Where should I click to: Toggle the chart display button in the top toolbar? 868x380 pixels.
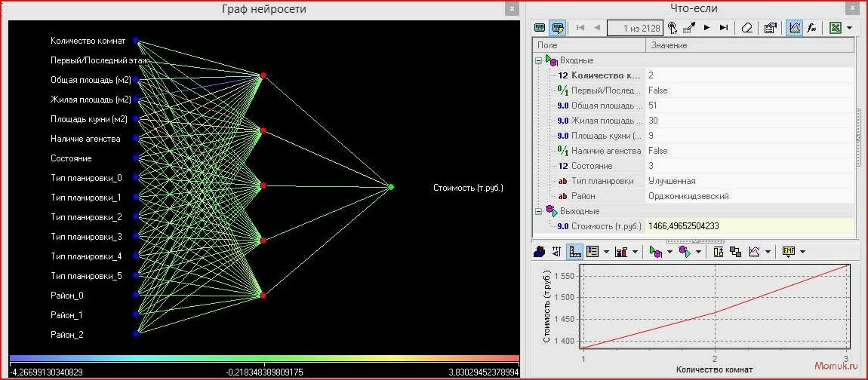794,28
